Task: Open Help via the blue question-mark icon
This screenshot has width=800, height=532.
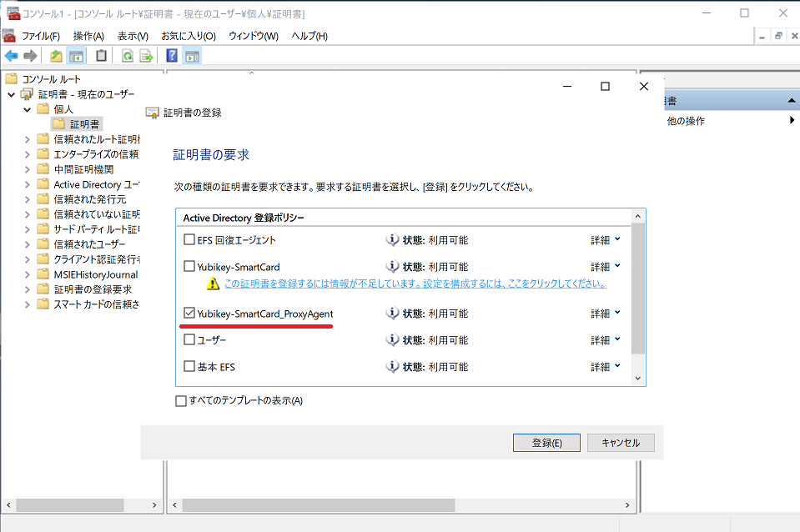Action: coord(171,56)
